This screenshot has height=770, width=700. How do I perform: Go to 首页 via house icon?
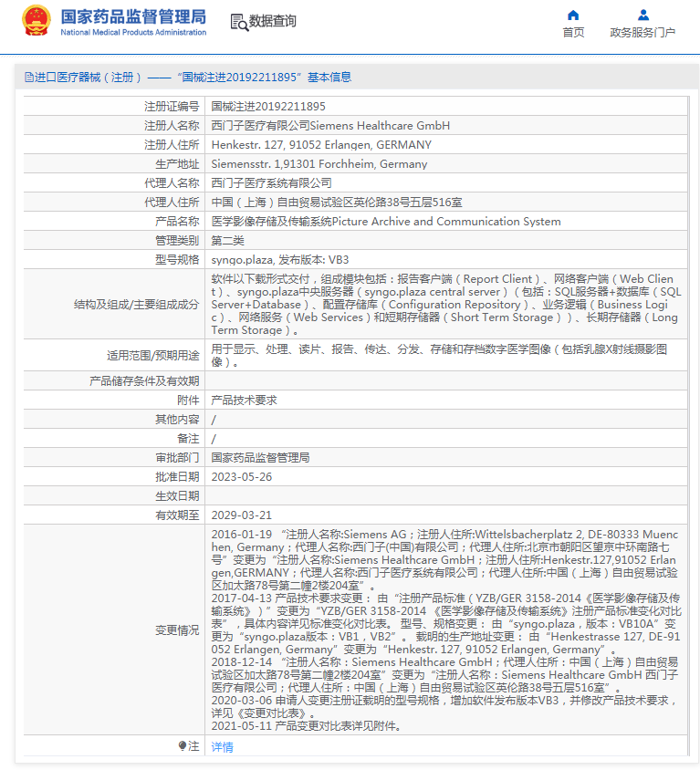click(x=573, y=15)
